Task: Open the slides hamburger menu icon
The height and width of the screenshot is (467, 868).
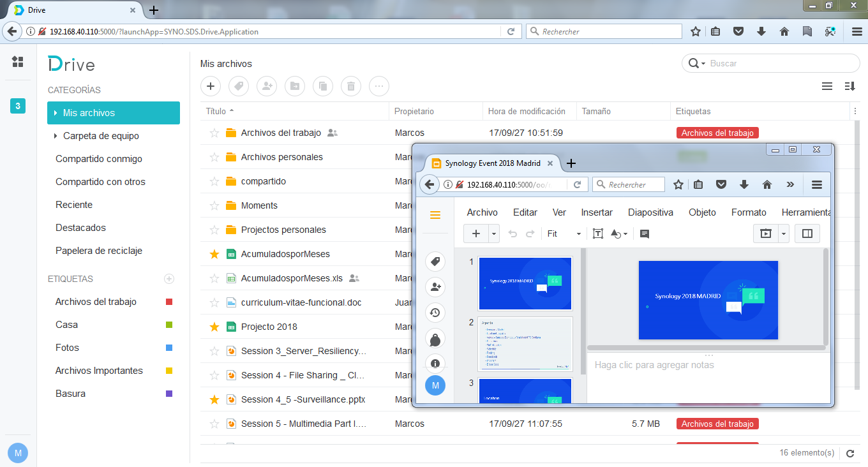Action: (435, 215)
